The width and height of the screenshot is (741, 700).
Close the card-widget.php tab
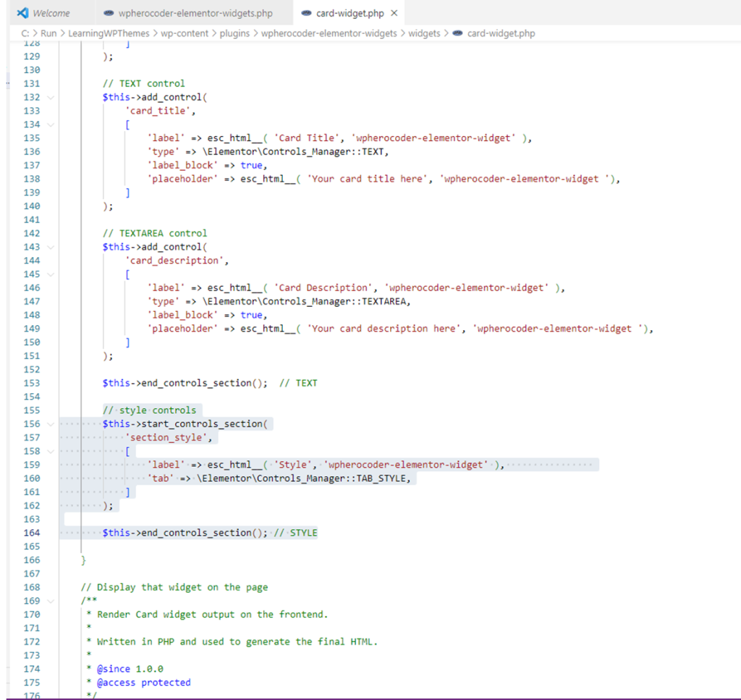click(x=394, y=13)
